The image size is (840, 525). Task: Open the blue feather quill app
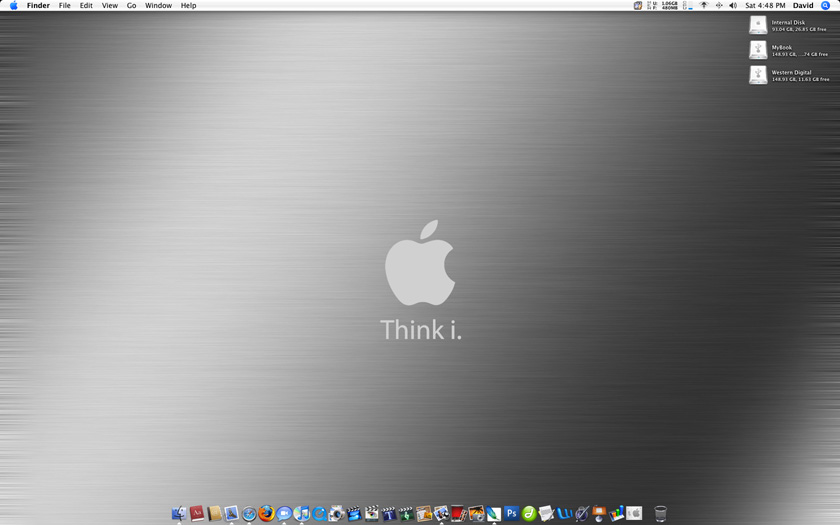493,514
